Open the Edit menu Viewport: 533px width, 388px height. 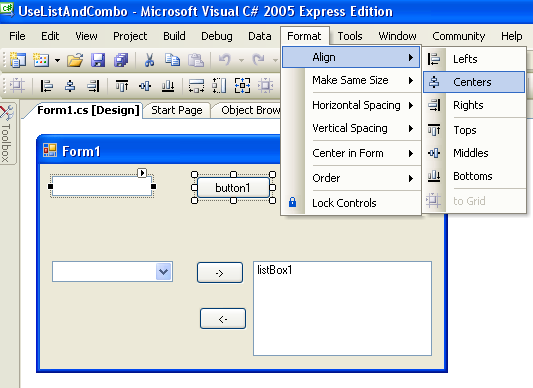coord(50,36)
